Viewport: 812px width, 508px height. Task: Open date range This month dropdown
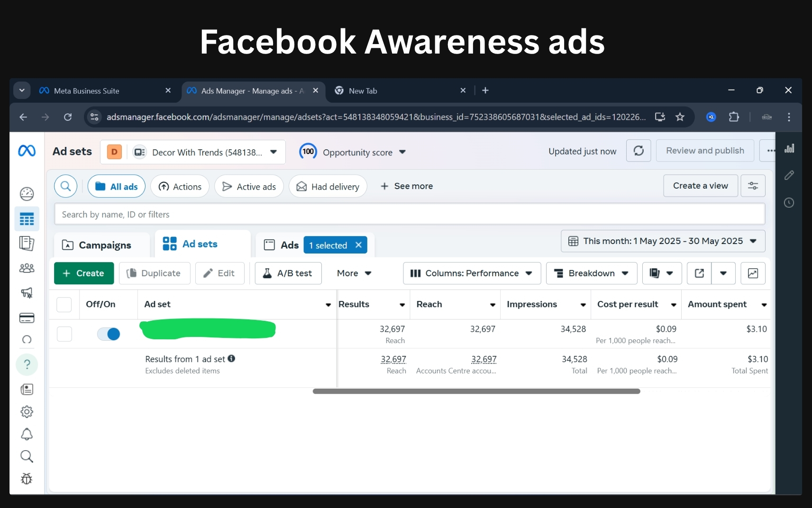(x=663, y=241)
